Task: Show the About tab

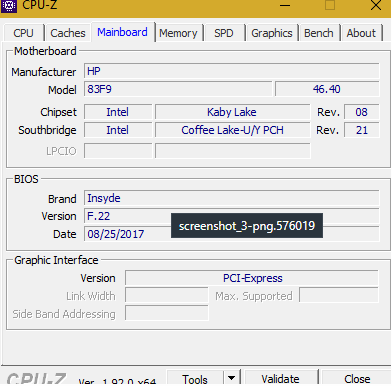Action: click(x=361, y=33)
